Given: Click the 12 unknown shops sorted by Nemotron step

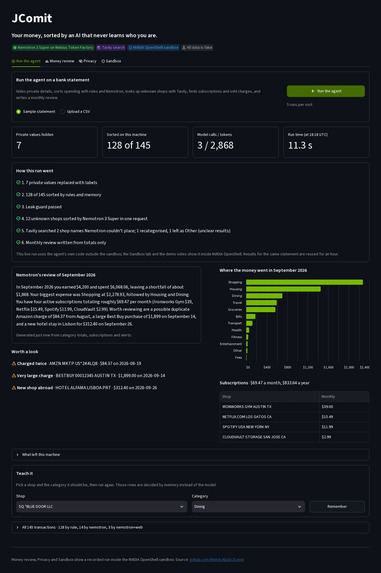Looking at the screenshot, I should pyautogui.click(x=82, y=219).
